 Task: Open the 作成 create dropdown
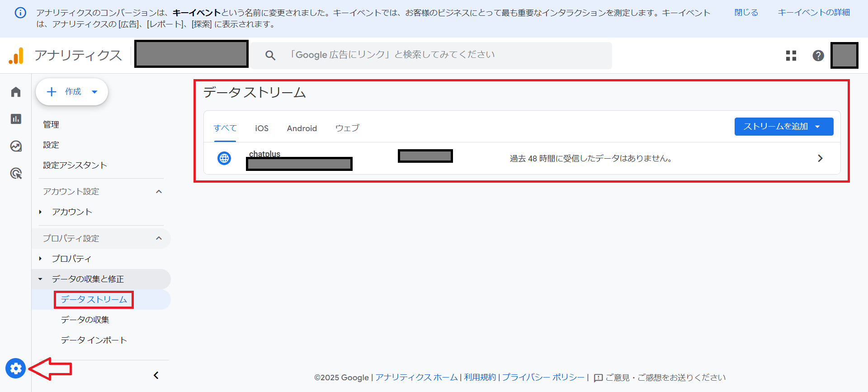tap(72, 92)
